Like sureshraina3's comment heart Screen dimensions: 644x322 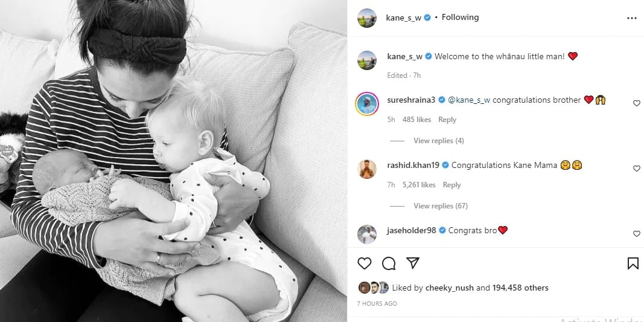(636, 103)
